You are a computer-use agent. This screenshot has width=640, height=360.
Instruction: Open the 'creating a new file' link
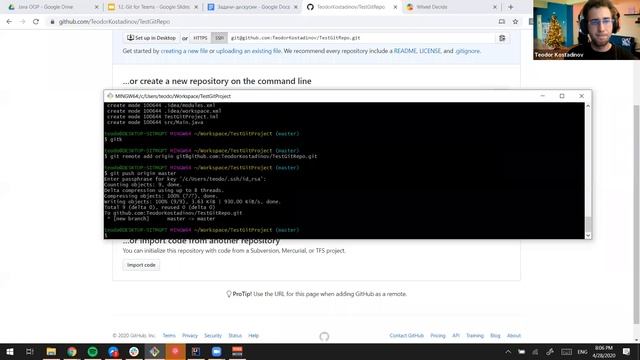[184, 51]
